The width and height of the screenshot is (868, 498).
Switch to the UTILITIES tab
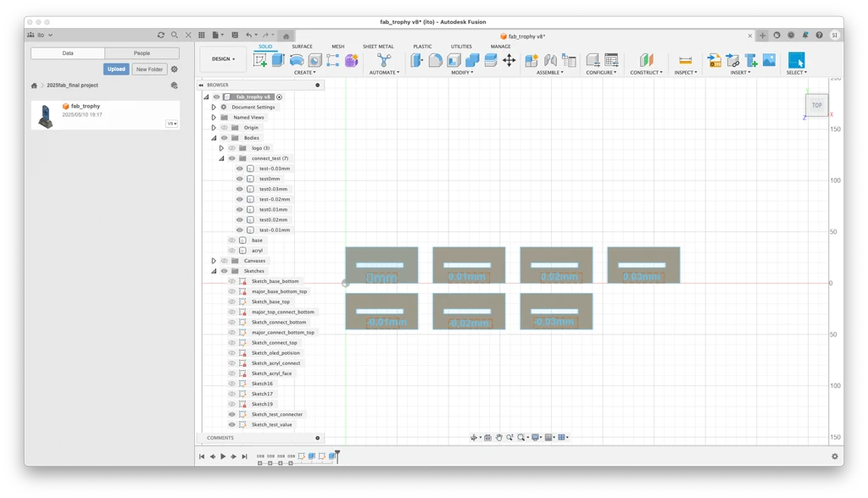tap(461, 47)
